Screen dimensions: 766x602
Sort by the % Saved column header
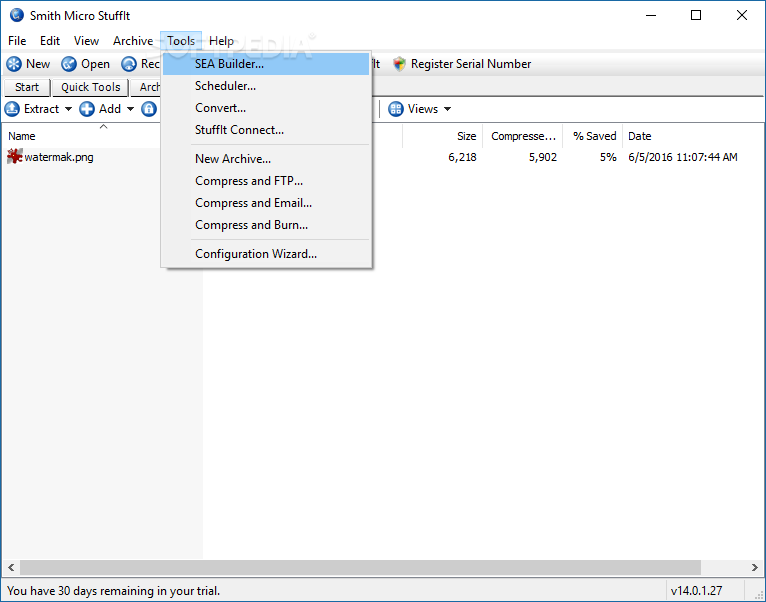[593, 136]
